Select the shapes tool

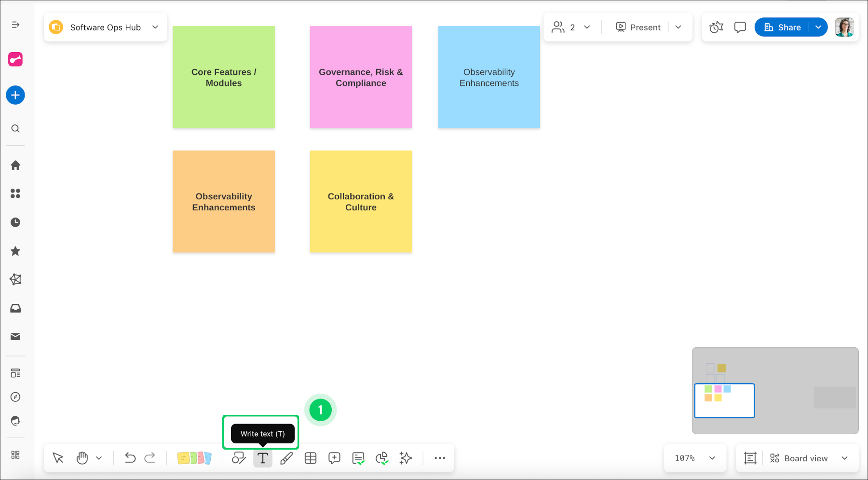[239, 458]
